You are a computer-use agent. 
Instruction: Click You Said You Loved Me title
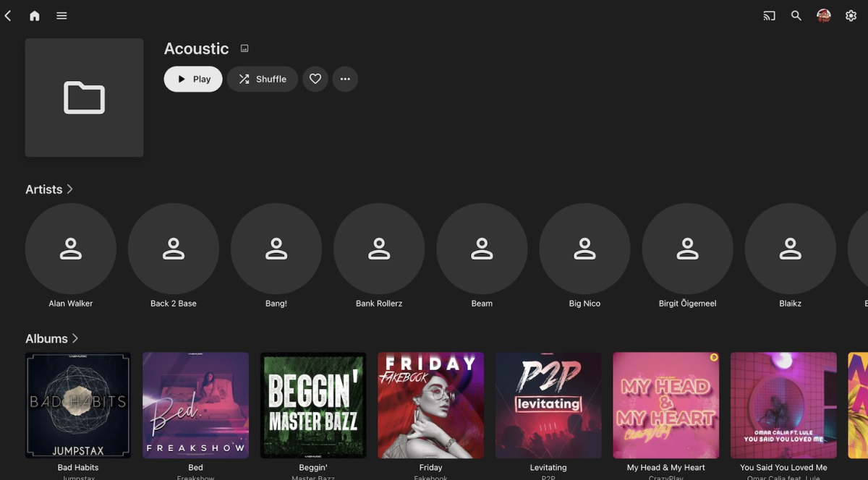pyautogui.click(x=783, y=468)
